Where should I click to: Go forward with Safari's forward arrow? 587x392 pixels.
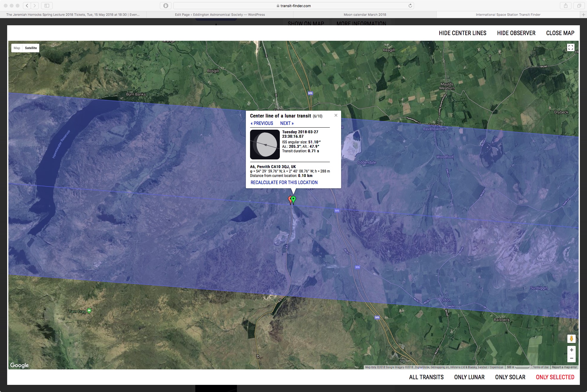coord(35,6)
